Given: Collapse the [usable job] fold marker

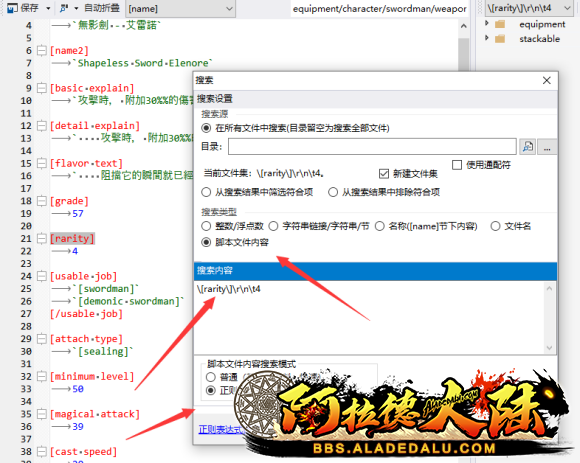Looking at the screenshot, I should coord(42,276).
